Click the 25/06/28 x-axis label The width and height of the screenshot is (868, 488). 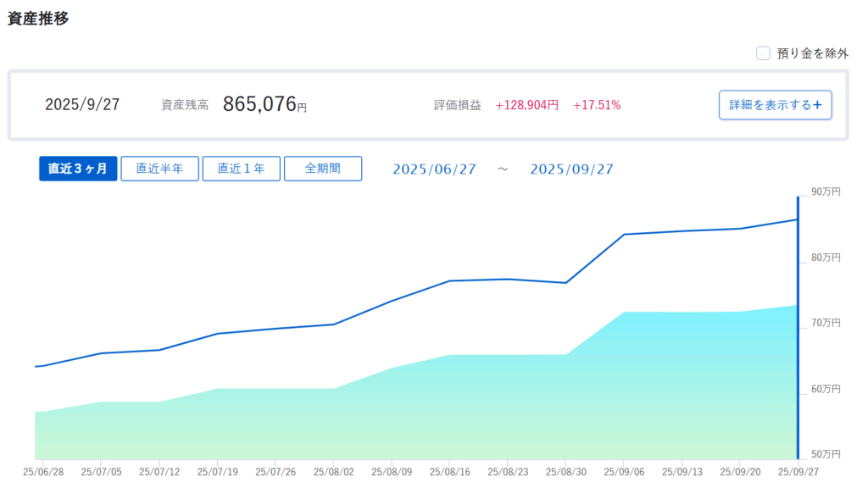pos(42,471)
